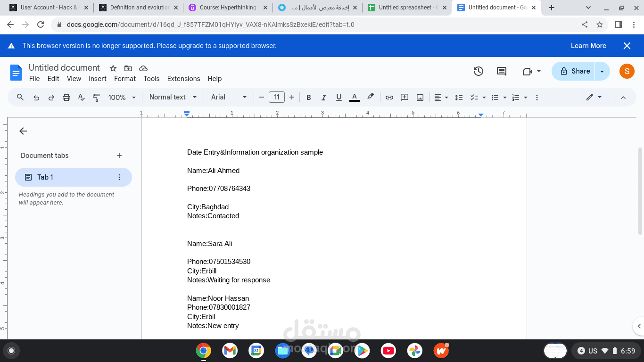This screenshot has height=362, width=644.
Task: Insert an image
Action: point(420,98)
